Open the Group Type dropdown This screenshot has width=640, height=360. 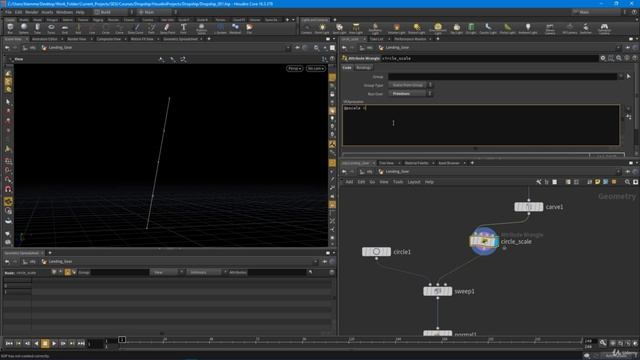tap(410, 85)
